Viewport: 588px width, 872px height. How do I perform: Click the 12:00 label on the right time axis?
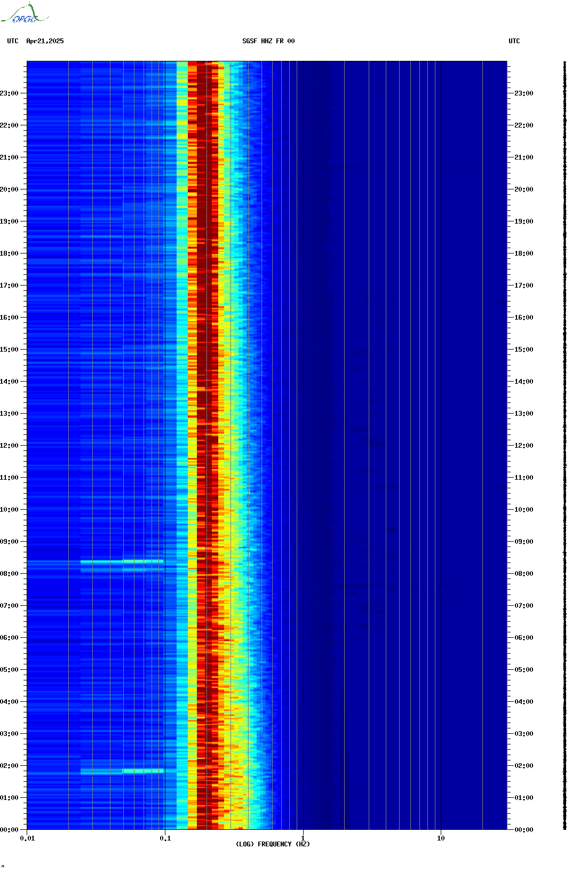(x=524, y=446)
